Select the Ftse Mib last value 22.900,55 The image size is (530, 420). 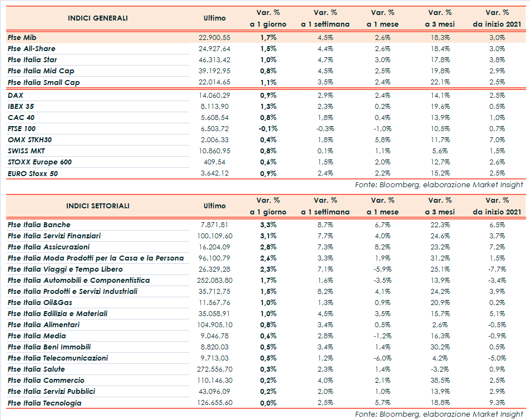[214, 37]
